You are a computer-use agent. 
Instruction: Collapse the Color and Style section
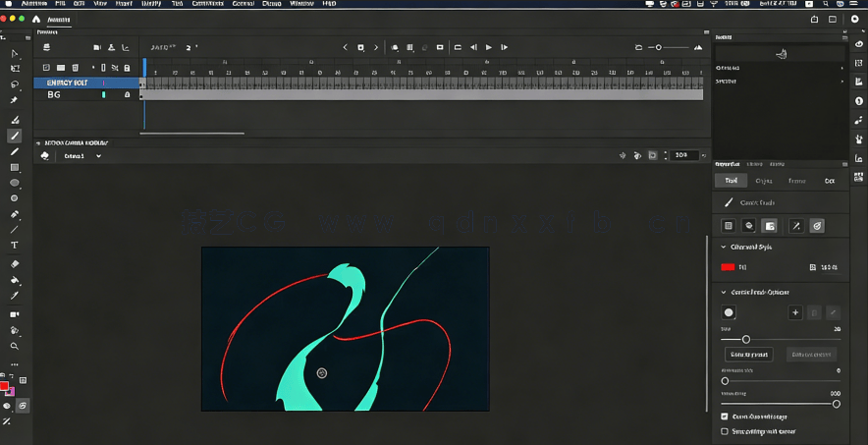(724, 248)
